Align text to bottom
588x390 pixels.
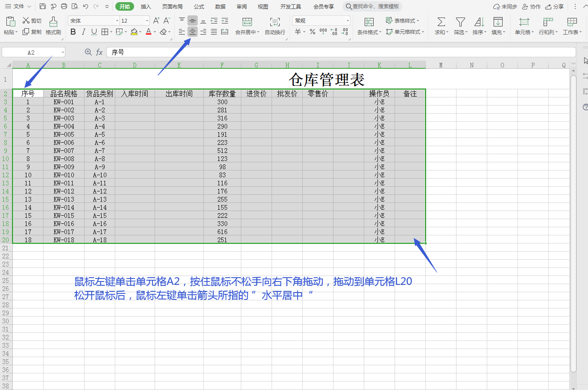tap(203, 21)
